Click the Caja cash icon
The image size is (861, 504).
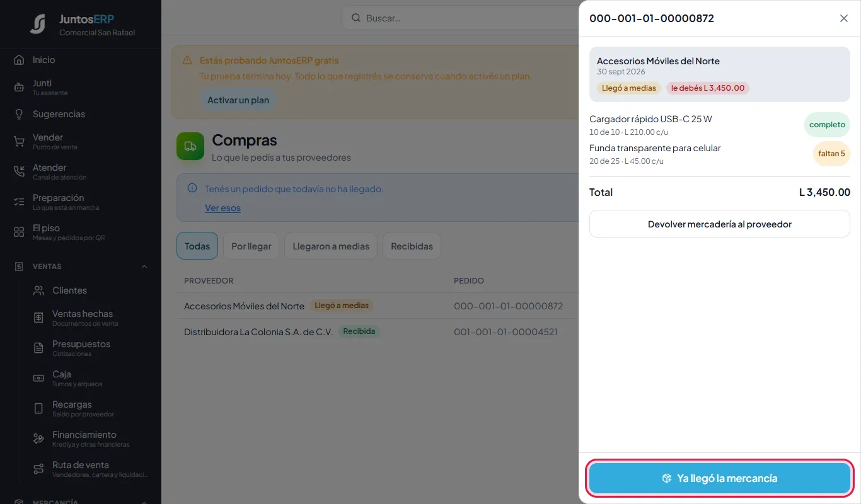(x=38, y=379)
